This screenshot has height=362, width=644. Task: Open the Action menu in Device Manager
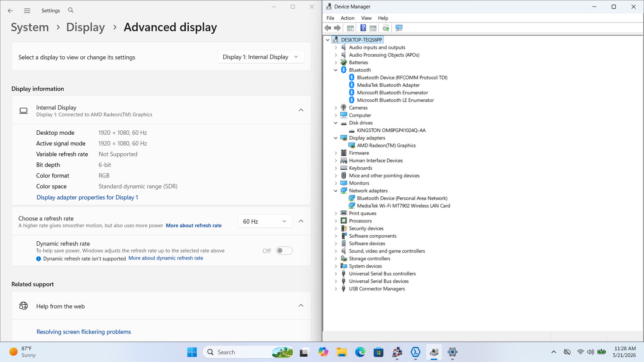(x=347, y=18)
